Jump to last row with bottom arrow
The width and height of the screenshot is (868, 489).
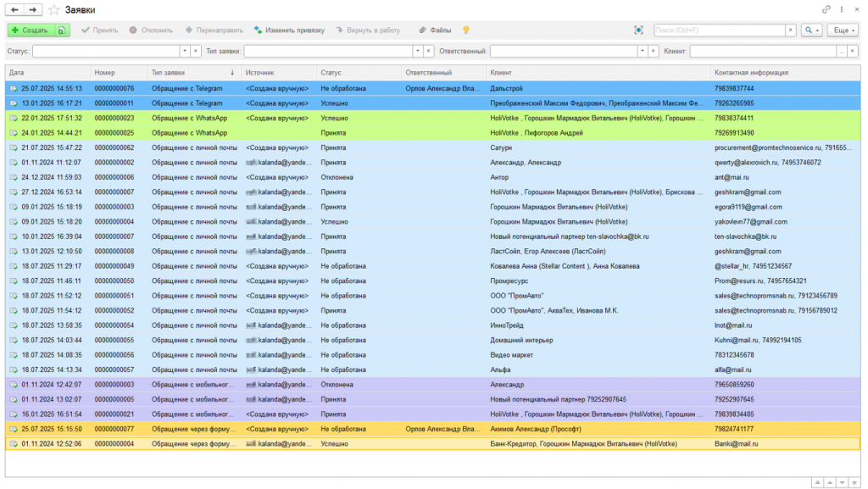point(853,482)
